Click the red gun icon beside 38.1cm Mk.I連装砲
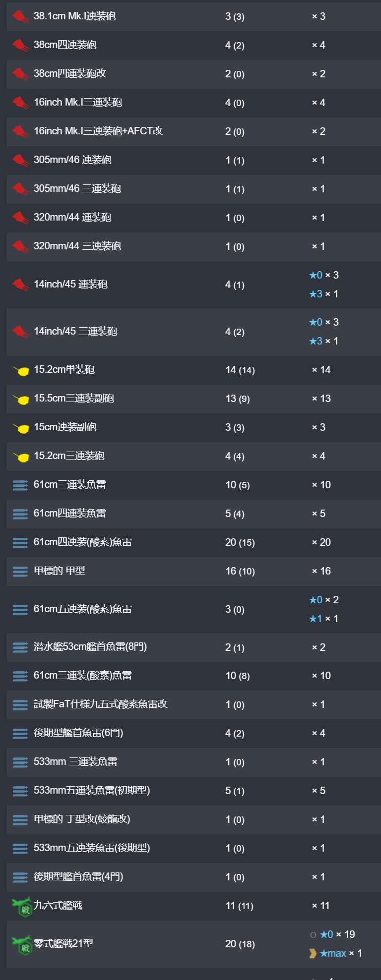Viewport: 381px width, 980px height. tap(20, 17)
